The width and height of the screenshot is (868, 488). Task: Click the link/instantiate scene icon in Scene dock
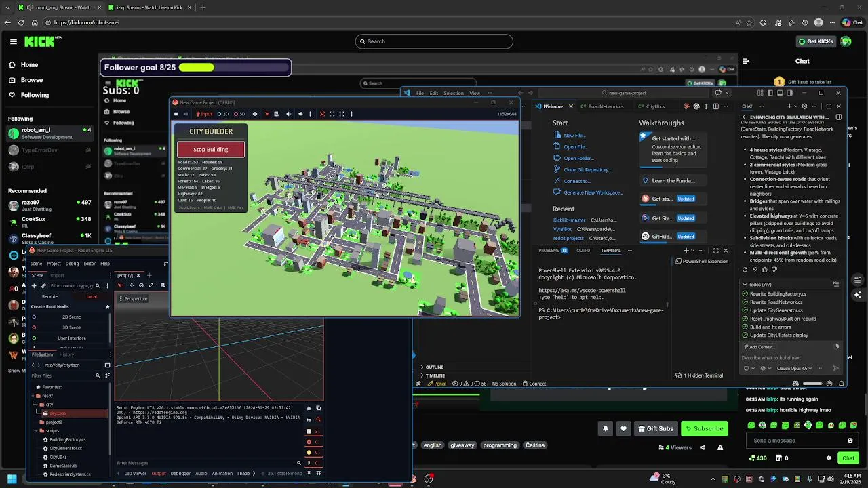tap(43, 286)
